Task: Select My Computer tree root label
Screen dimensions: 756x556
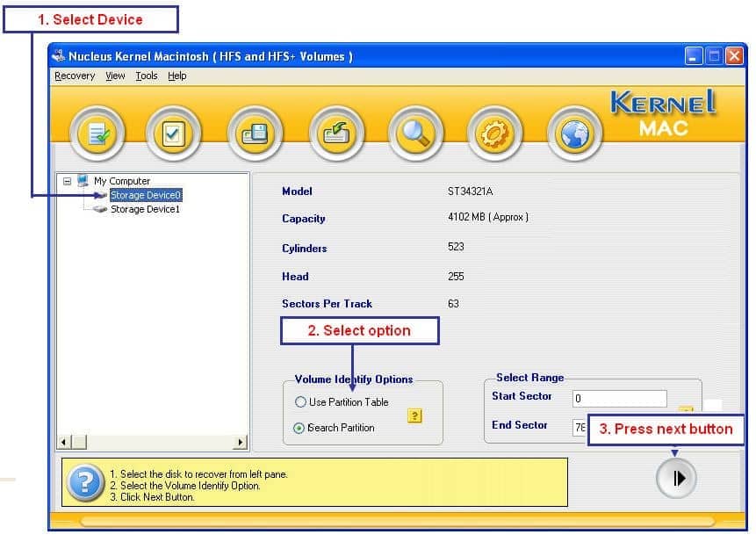Action: tap(122, 181)
